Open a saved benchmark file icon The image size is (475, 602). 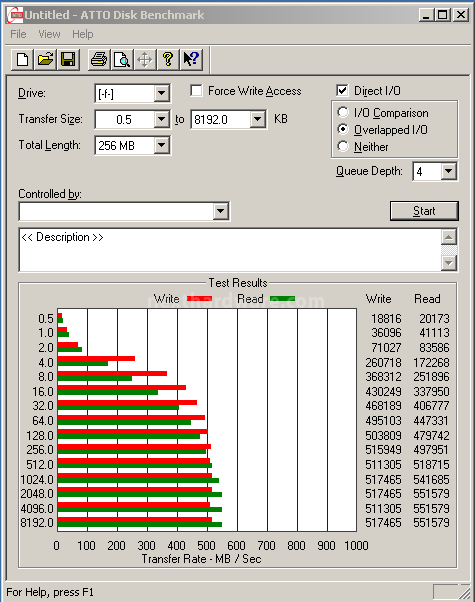[45, 60]
